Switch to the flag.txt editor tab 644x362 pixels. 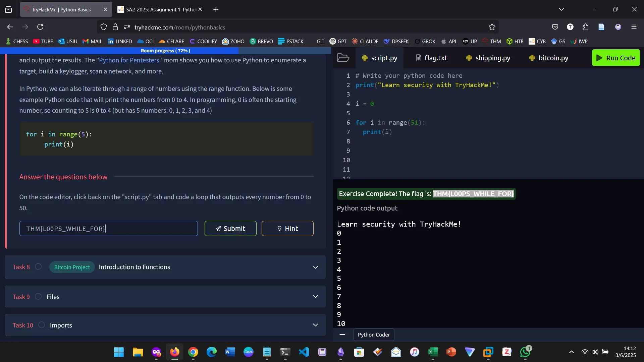coord(431,58)
